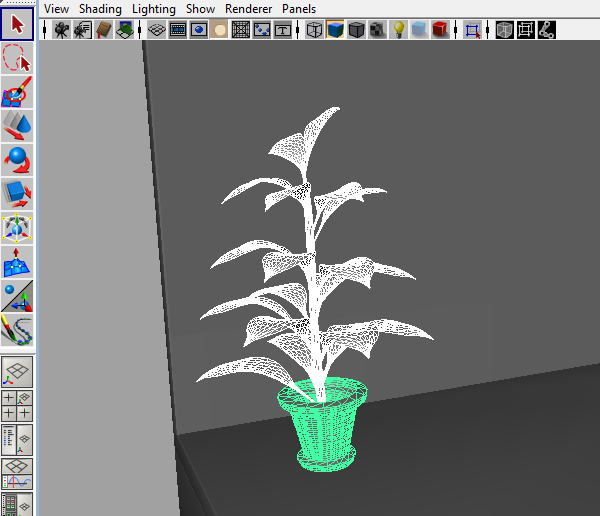The image size is (600, 516).
Task: Open the Panels menu
Action: [299, 8]
